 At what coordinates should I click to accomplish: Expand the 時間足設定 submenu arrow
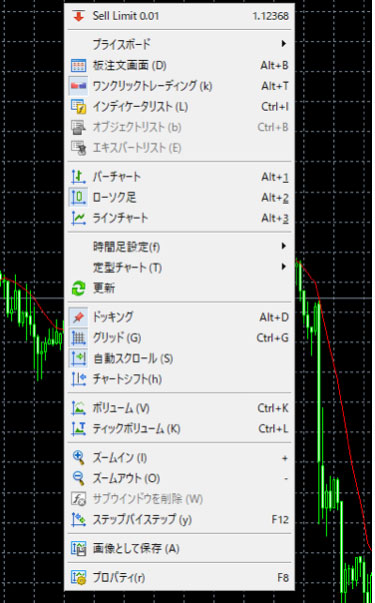[283, 246]
